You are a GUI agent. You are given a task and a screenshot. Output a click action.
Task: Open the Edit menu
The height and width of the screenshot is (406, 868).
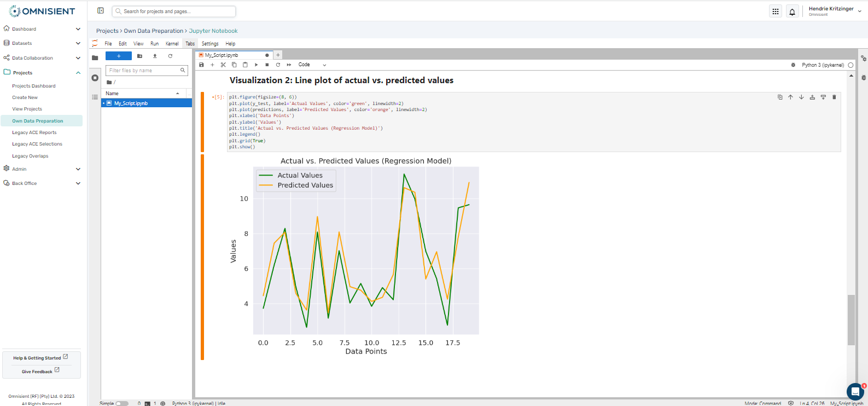pos(123,44)
